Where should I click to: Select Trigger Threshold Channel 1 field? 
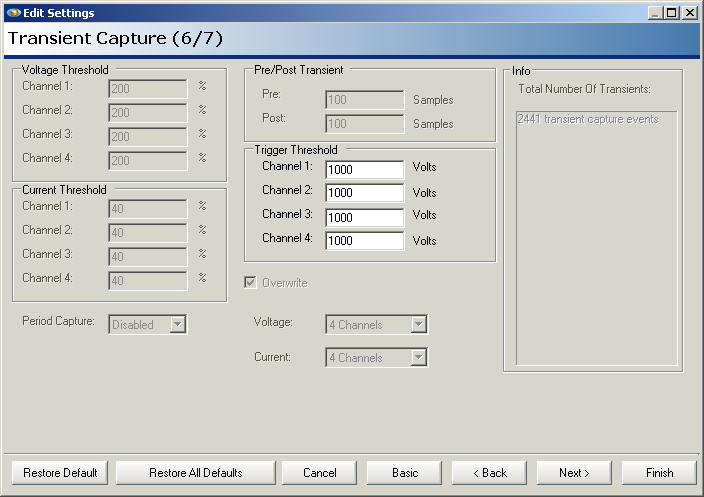[364, 170]
